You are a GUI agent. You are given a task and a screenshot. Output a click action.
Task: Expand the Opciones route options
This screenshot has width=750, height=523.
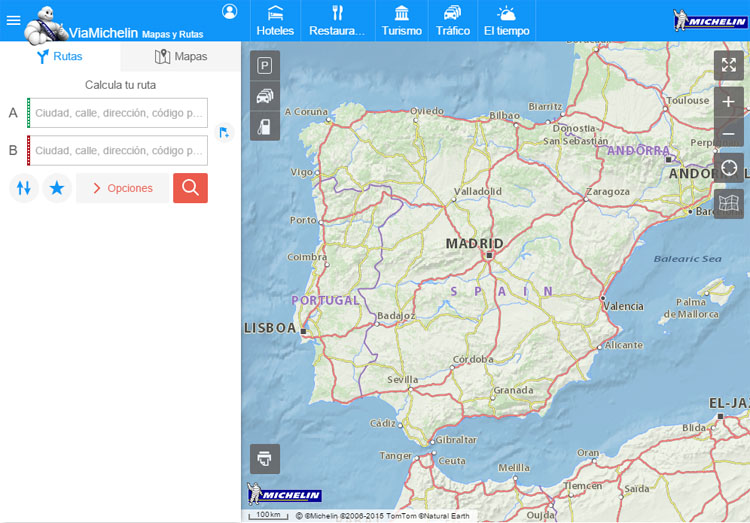coord(122,188)
